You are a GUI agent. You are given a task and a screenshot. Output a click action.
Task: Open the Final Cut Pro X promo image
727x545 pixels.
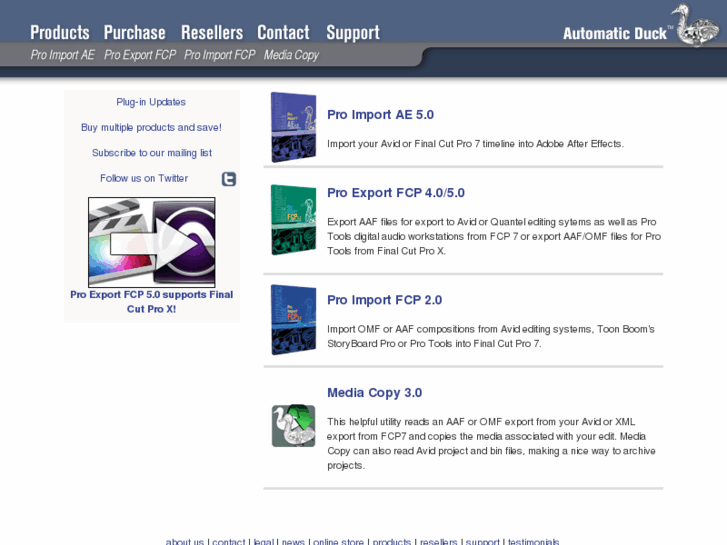click(152, 242)
